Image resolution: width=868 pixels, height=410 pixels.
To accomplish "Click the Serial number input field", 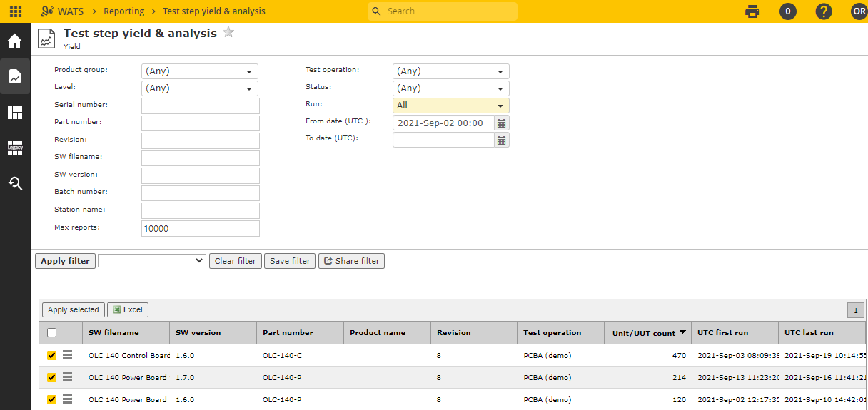I will click(201, 106).
